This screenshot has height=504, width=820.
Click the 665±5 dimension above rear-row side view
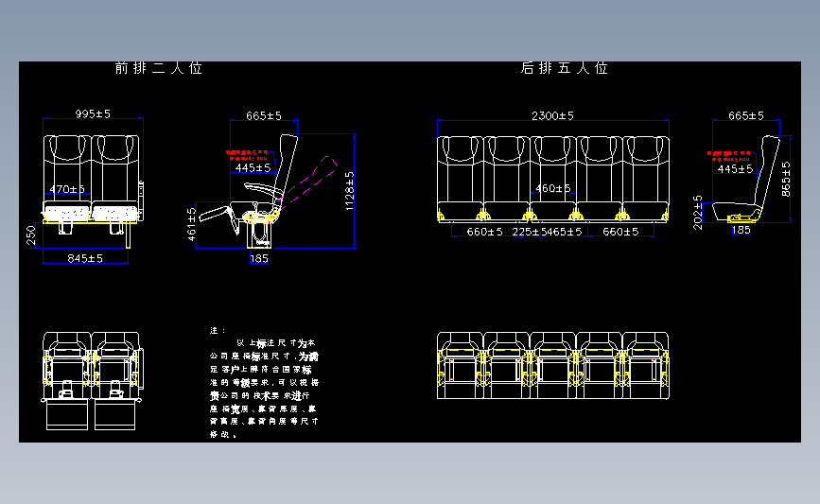click(746, 115)
